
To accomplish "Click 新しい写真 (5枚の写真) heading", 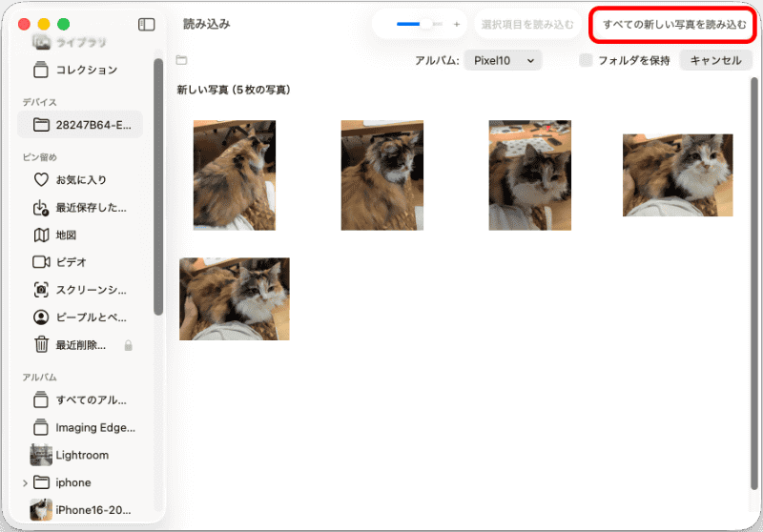I will point(234,90).
